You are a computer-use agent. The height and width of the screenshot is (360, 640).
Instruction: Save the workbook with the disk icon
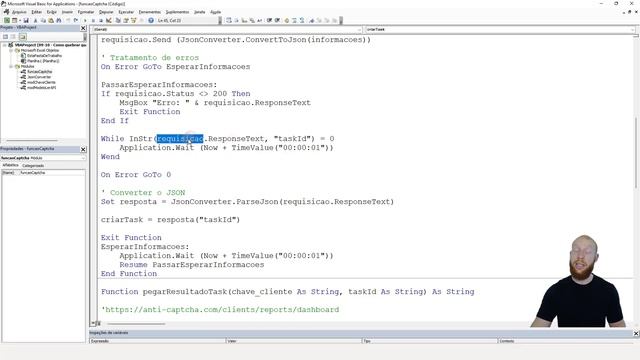pos(26,20)
